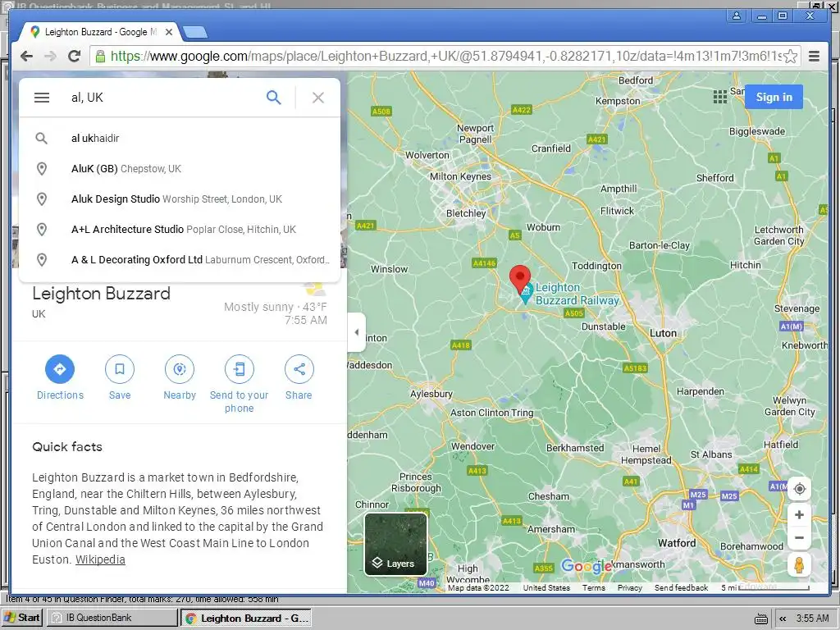The width and height of the screenshot is (840, 630).
Task: Click the Terms link on map footer
Action: (594, 587)
